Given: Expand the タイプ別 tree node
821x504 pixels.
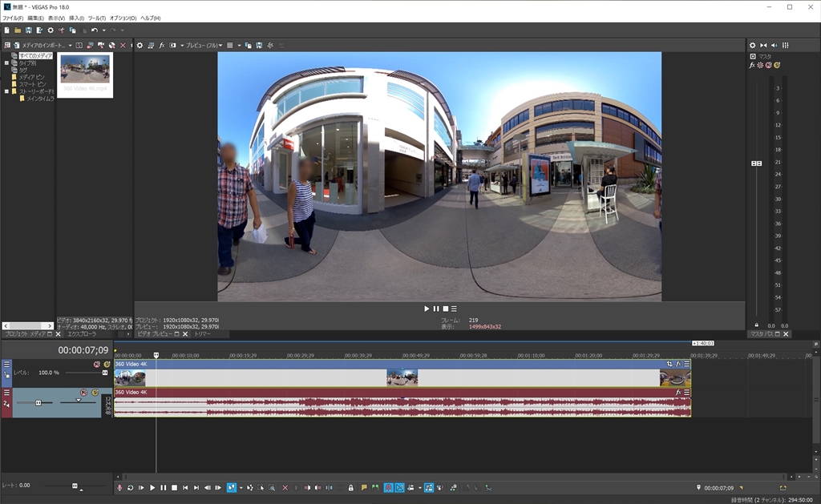Looking at the screenshot, I should click(x=6, y=62).
